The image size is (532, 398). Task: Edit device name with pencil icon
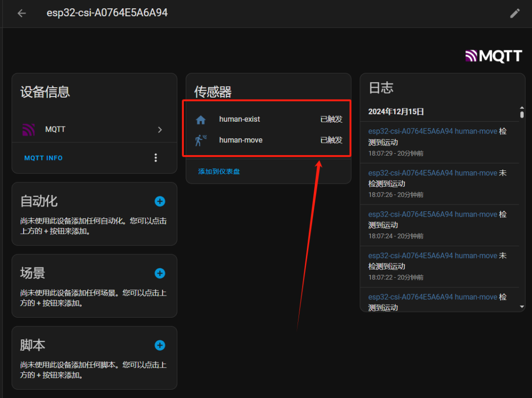coord(515,13)
